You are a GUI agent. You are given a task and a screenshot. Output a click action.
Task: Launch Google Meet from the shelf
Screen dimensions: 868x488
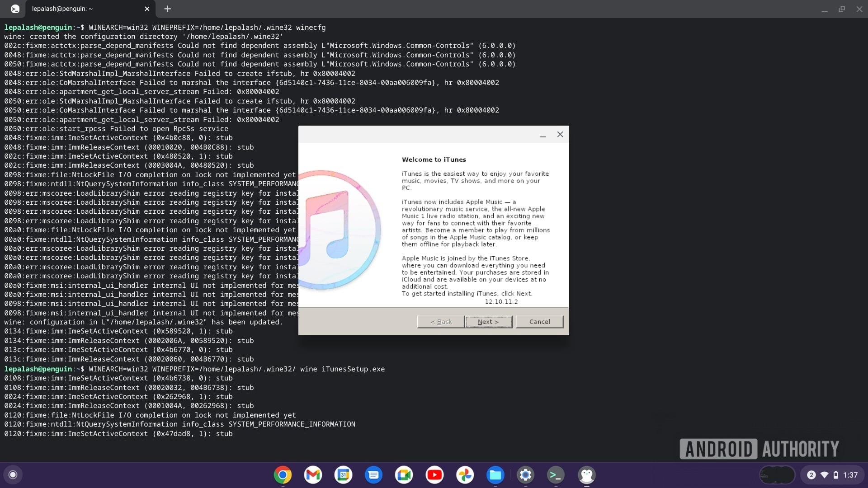coord(404,475)
